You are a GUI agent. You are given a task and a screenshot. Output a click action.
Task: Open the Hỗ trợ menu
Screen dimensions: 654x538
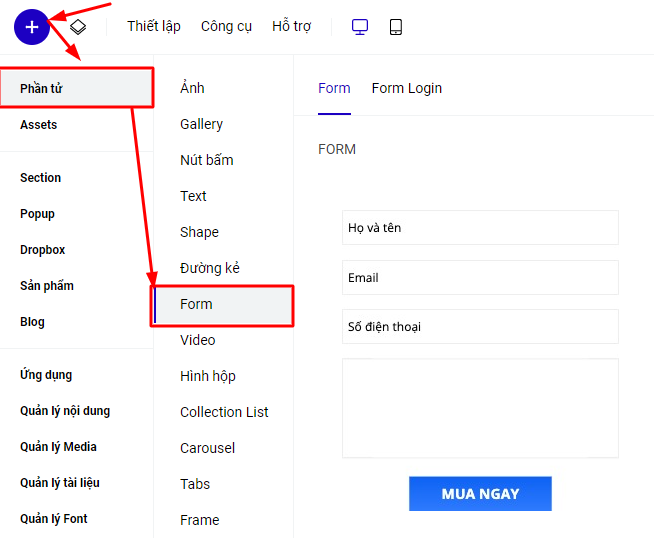[291, 27]
